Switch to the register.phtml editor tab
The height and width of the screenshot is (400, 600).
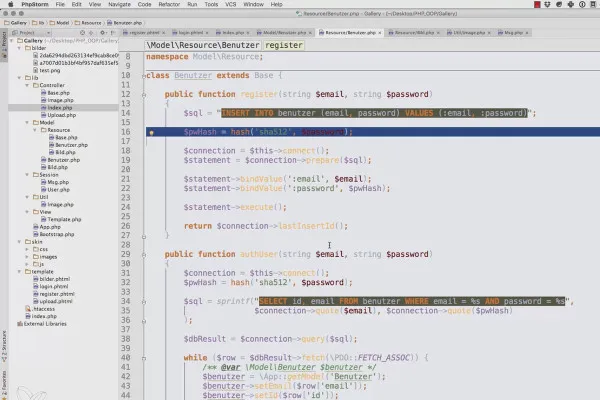click(x=144, y=33)
